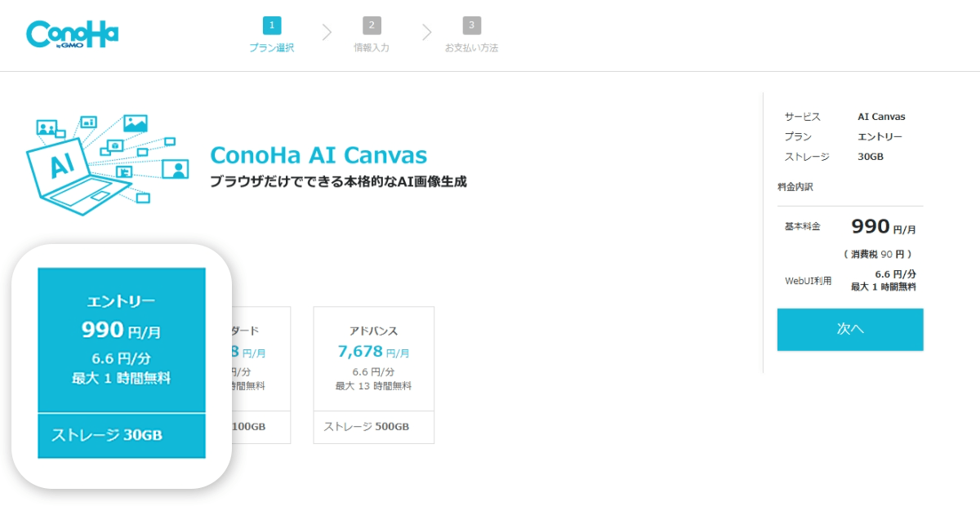The height and width of the screenshot is (506, 980).
Task: Click the ブラウザだけでできる本格的なAI画像生成 tagline
Action: pos(338,181)
